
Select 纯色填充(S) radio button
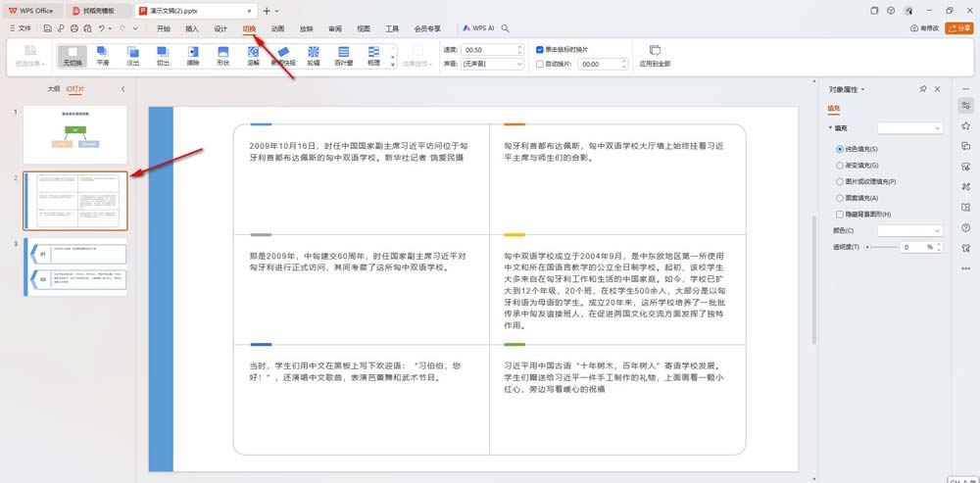click(x=840, y=149)
